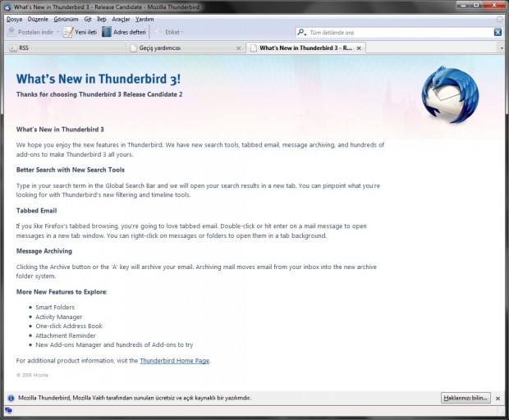
Task: Click the Geçiş yardımcısı tab page icon
Action: point(133,48)
